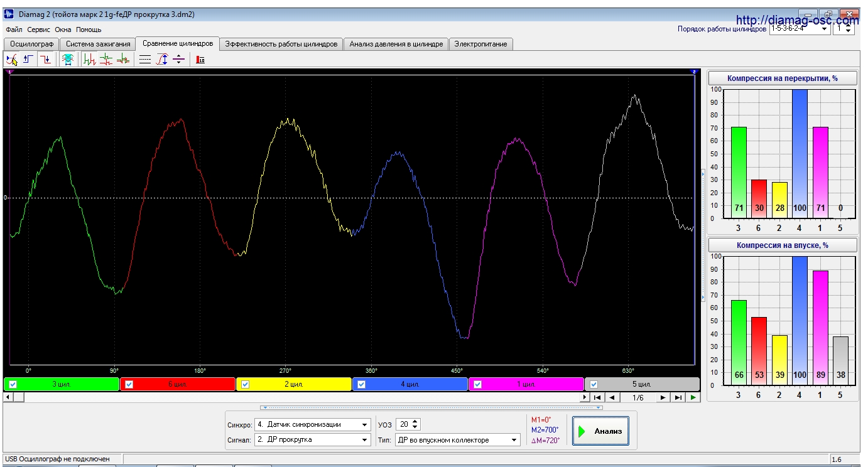Click M1=0° marker readout

click(x=541, y=420)
